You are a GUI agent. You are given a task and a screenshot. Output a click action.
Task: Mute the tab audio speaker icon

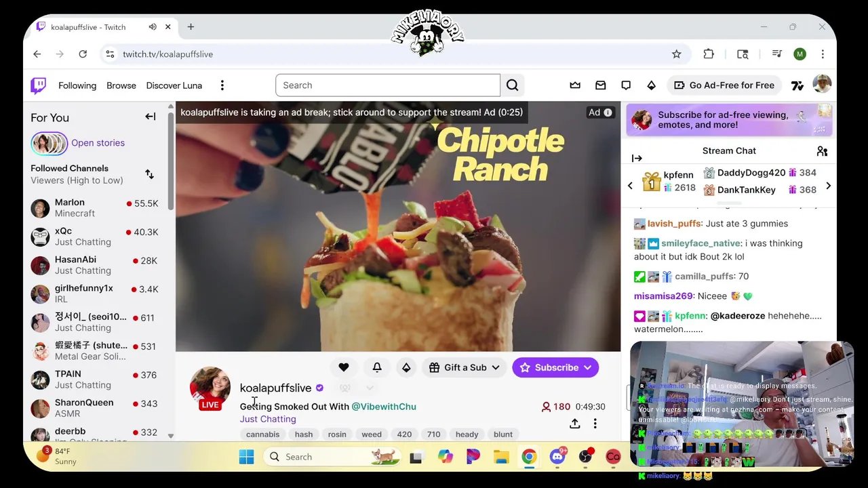(153, 27)
